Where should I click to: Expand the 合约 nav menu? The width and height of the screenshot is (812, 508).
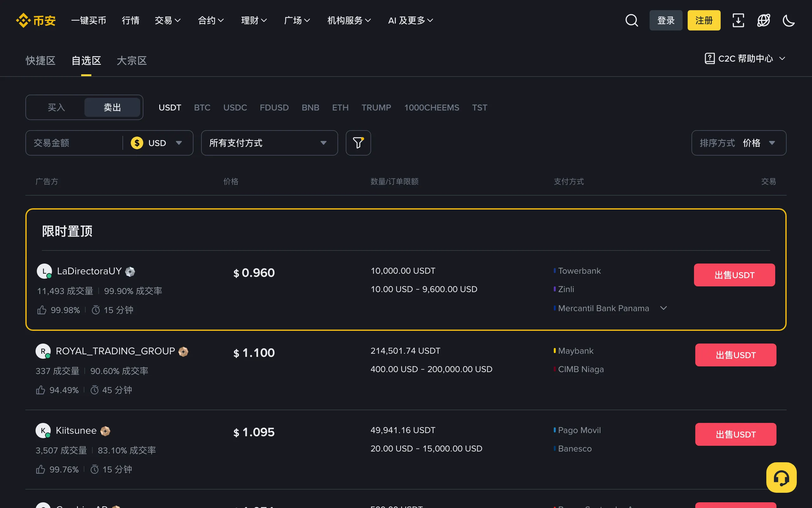[x=211, y=21]
